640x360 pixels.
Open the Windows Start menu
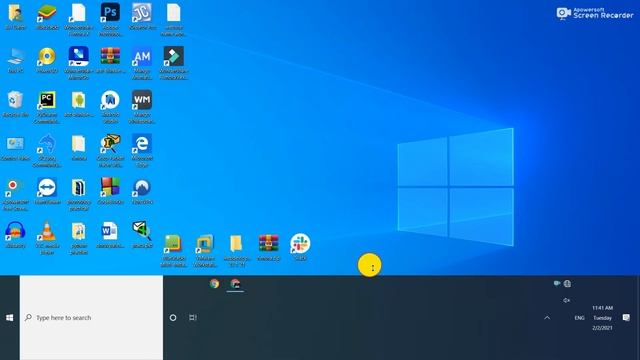click(10, 318)
